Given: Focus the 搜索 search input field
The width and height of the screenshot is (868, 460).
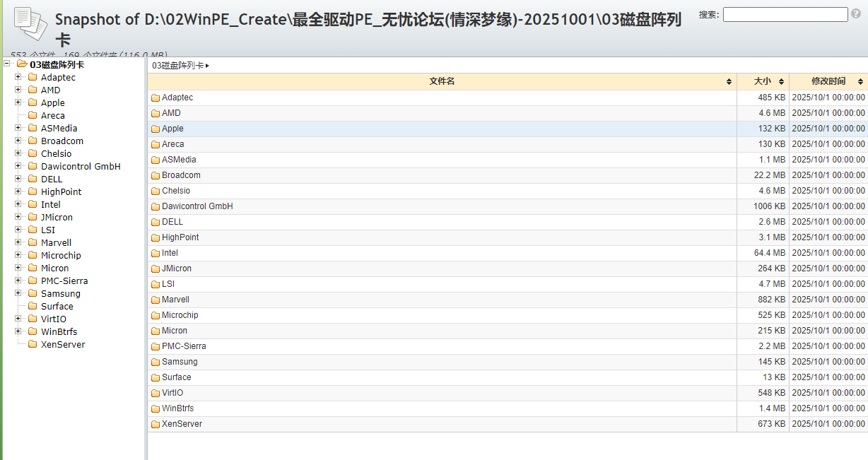Looking at the screenshot, I should coord(785,14).
